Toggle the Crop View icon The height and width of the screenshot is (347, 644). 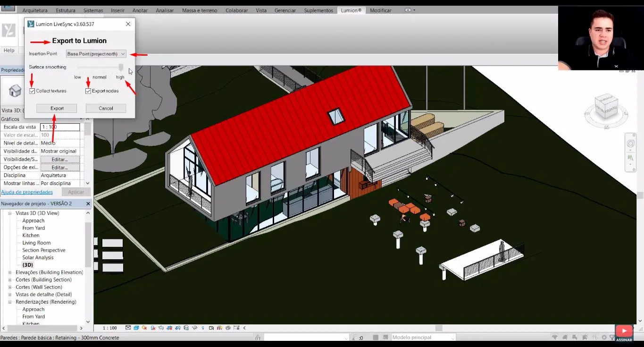tap(169, 328)
